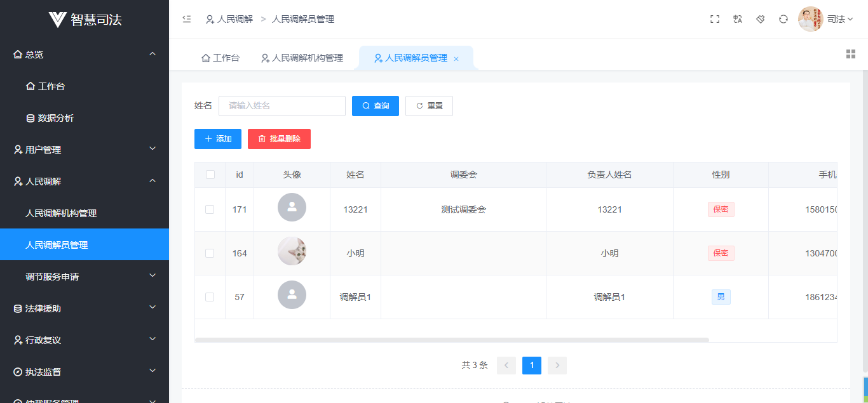Close the 人民调解员管理 tab
Image resolution: width=868 pixels, height=403 pixels.
(456, 58)
